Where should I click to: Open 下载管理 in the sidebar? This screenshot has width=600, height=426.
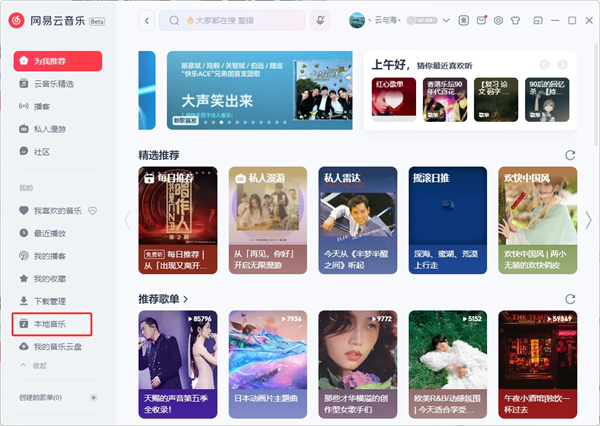[51, 301]
